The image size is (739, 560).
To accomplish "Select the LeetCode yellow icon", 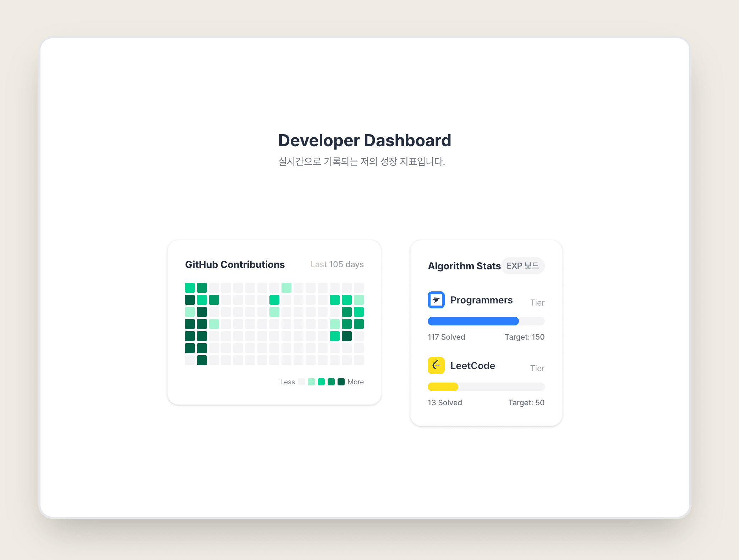I will tap(436, 366).
